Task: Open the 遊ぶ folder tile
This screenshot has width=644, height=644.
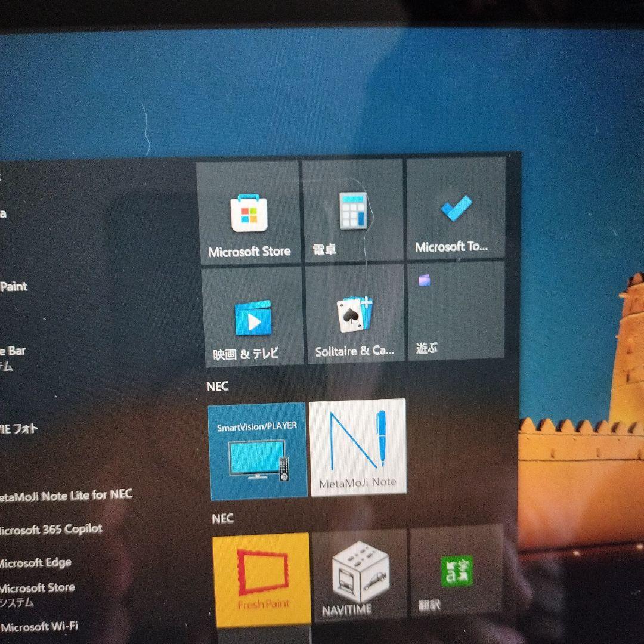Action: click(456, 311)
